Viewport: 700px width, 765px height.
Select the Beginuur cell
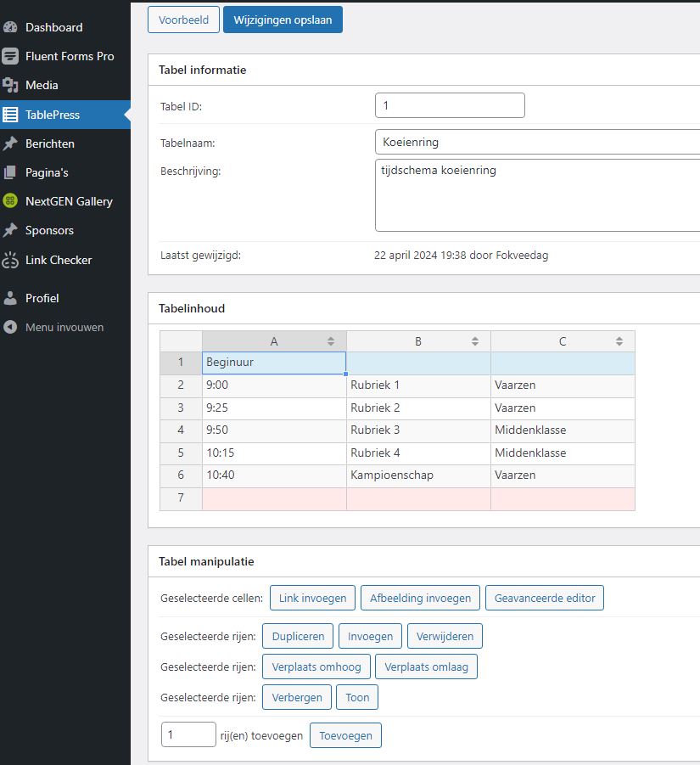(274, 363)
